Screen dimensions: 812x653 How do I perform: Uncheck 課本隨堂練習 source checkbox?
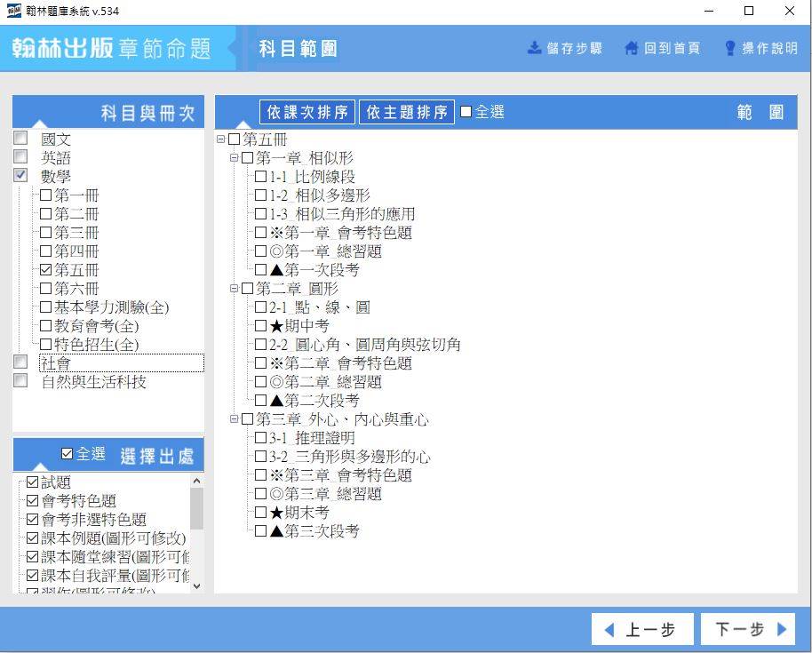click(33, 557)
